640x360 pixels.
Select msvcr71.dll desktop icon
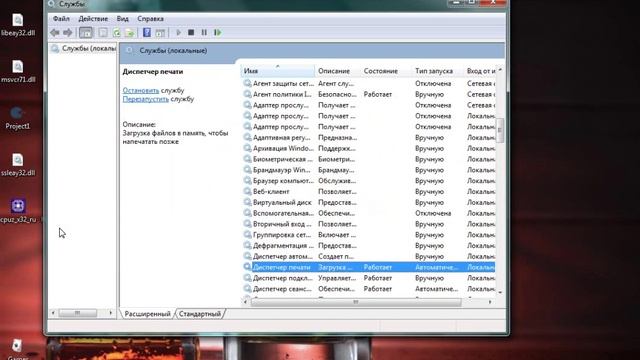point(18,72)
